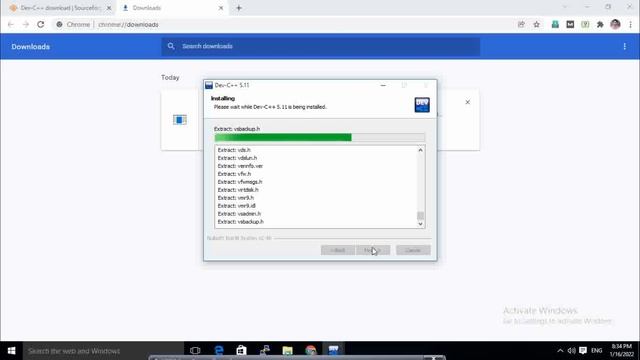Click the Downloads page title
This screenshot has height=360, width=640.
(31, 47)
